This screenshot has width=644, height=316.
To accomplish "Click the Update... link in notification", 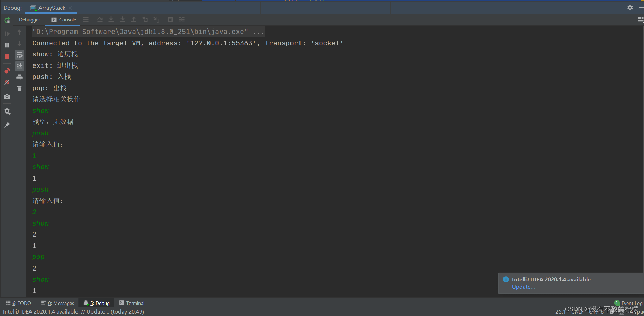I will [523, 287].
